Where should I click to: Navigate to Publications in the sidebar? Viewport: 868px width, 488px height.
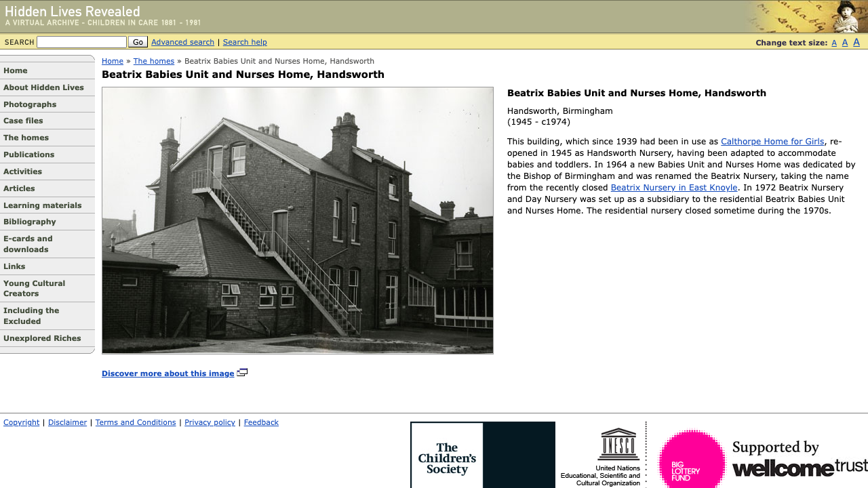click(x=28, y=155)
